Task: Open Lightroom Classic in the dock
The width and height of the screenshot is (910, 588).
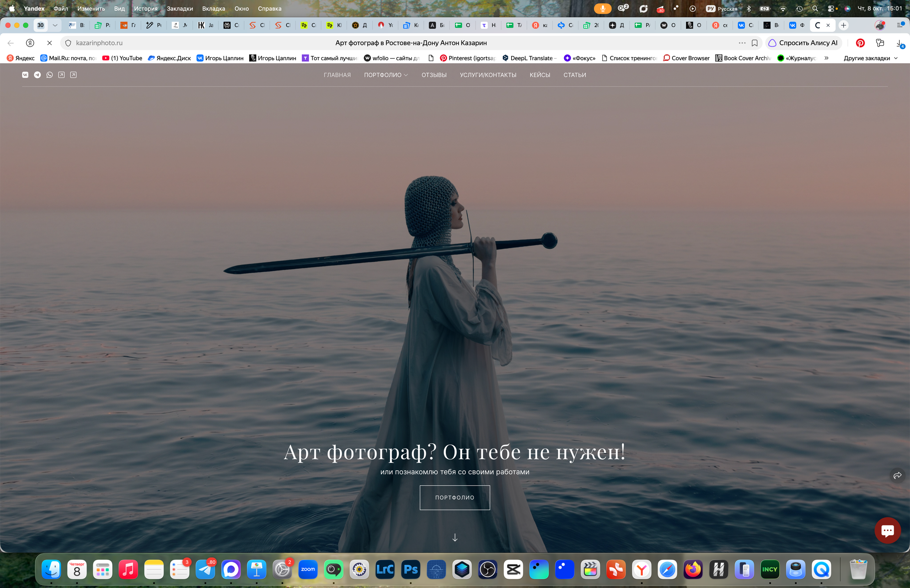Action: (x=385, y=569)
